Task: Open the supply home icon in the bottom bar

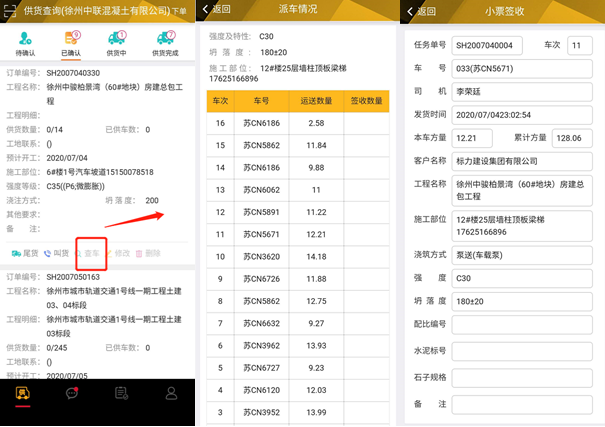Action: tap(23, 393)
